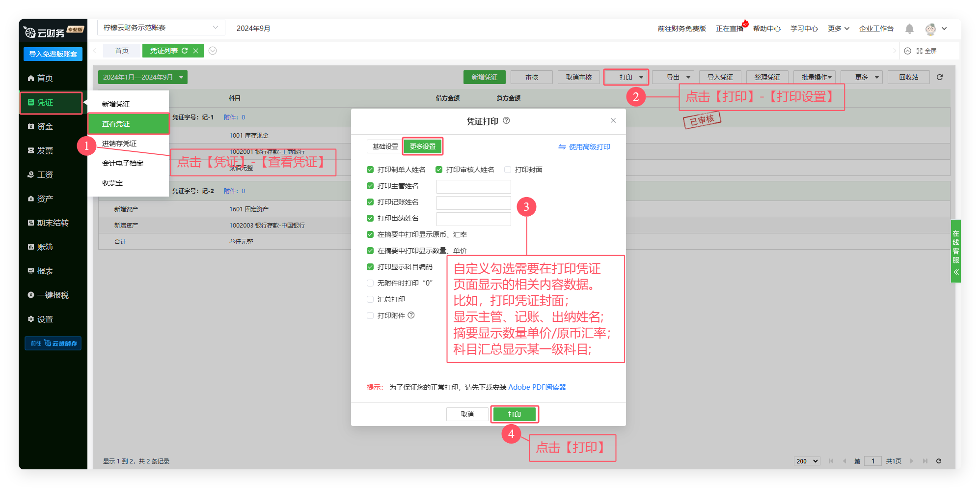The height and width of the screenshot is (488, 980).
Task: Click the green 打印 button in dialog
Action: [x=514, y=414]
